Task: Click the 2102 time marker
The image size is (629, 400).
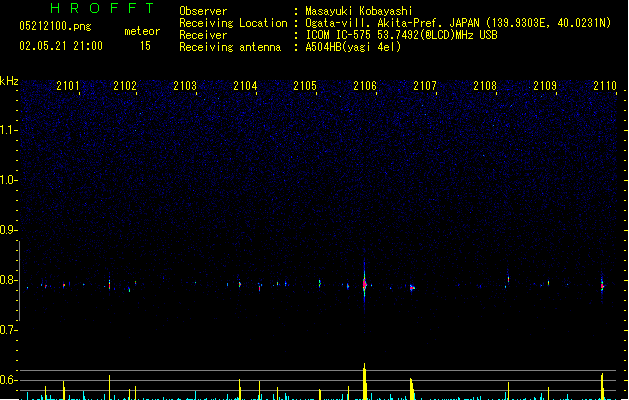Action: [125, 86]
